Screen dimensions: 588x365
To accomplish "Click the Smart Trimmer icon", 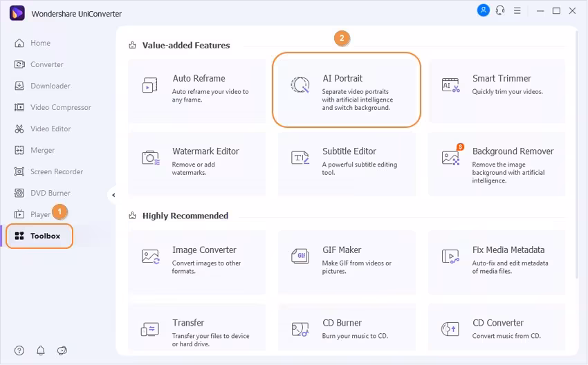I will point(450,85).
